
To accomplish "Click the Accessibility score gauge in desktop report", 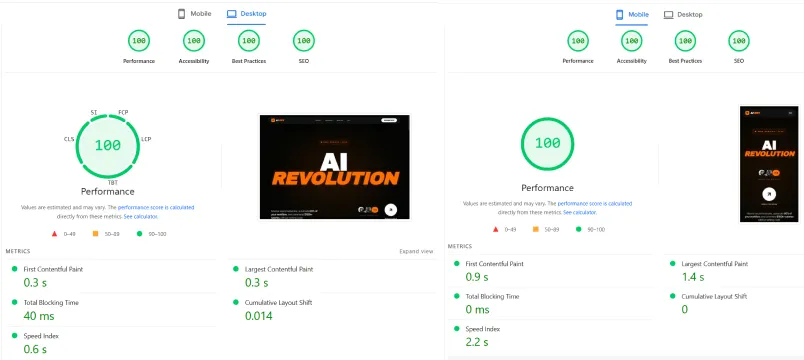I will 194,41.
